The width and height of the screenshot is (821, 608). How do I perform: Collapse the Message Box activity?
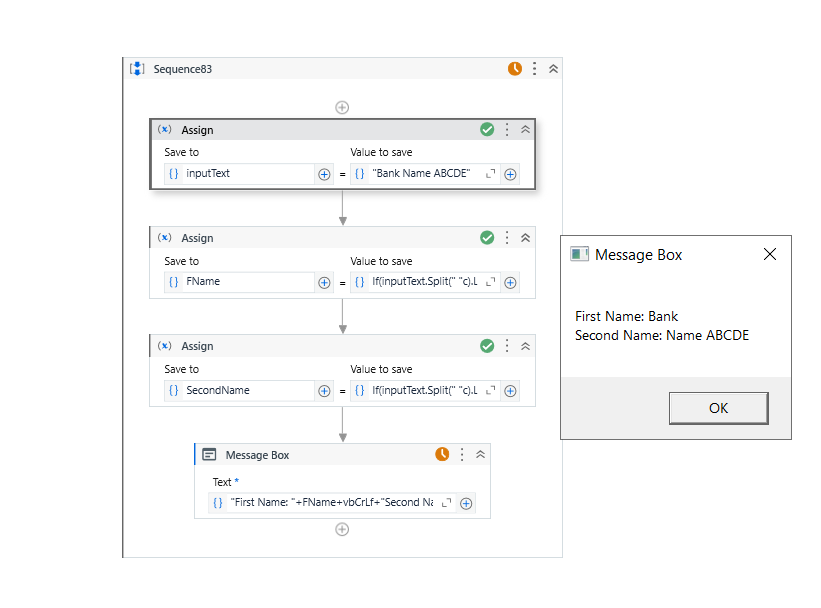[480, 454]
